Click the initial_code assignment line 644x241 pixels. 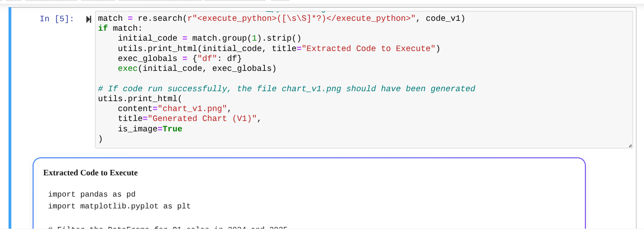coord(209,38)
